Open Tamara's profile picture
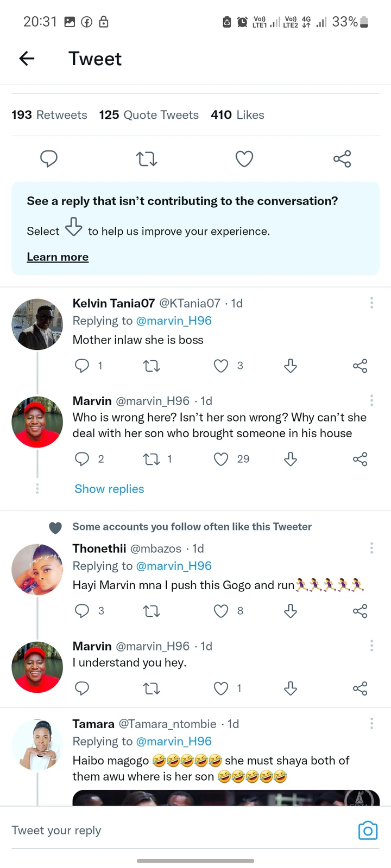391x868 pixels. 37,745
